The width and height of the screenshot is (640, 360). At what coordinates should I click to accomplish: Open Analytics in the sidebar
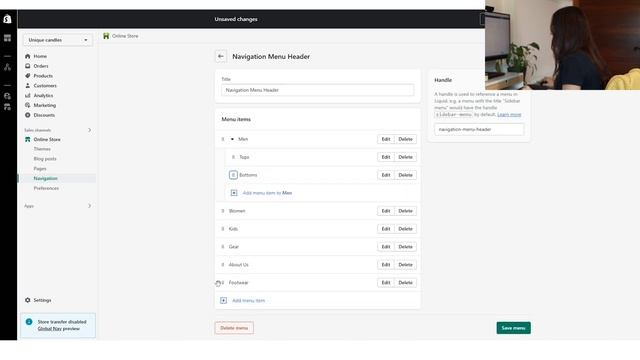(43, 95)
